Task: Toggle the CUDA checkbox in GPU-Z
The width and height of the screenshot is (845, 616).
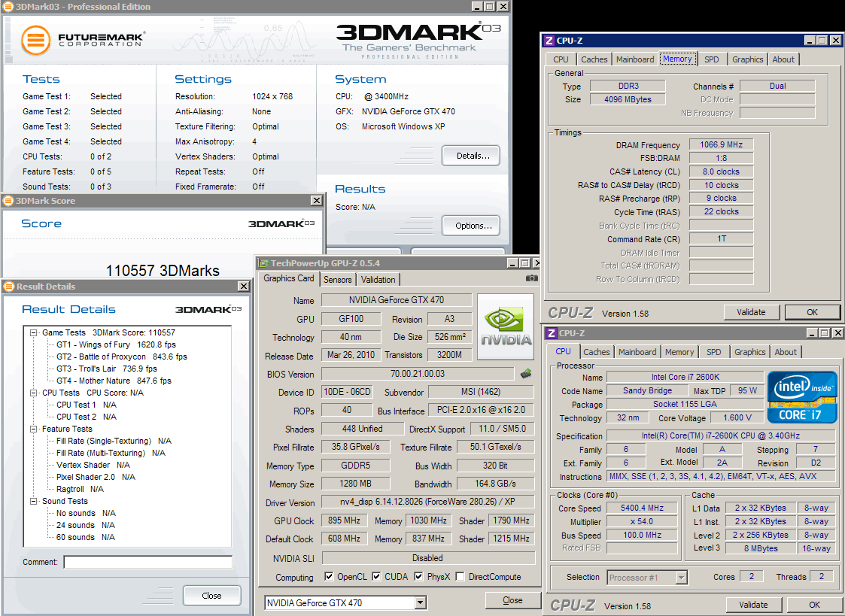Action: tap(376, 577)
